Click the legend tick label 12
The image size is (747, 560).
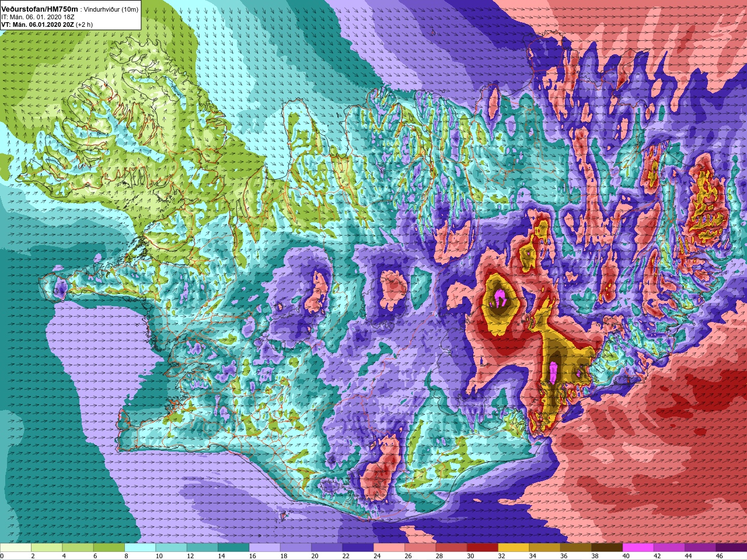(190, 556)
